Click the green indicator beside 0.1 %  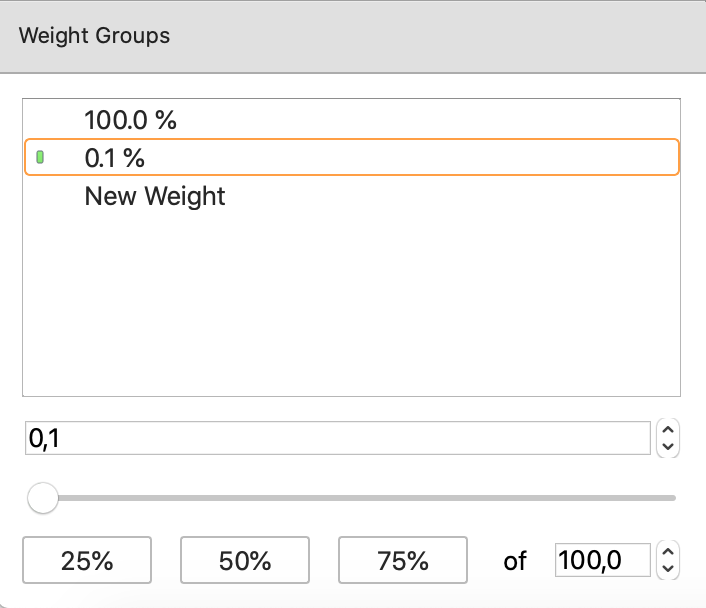click(x=40, y=158)
